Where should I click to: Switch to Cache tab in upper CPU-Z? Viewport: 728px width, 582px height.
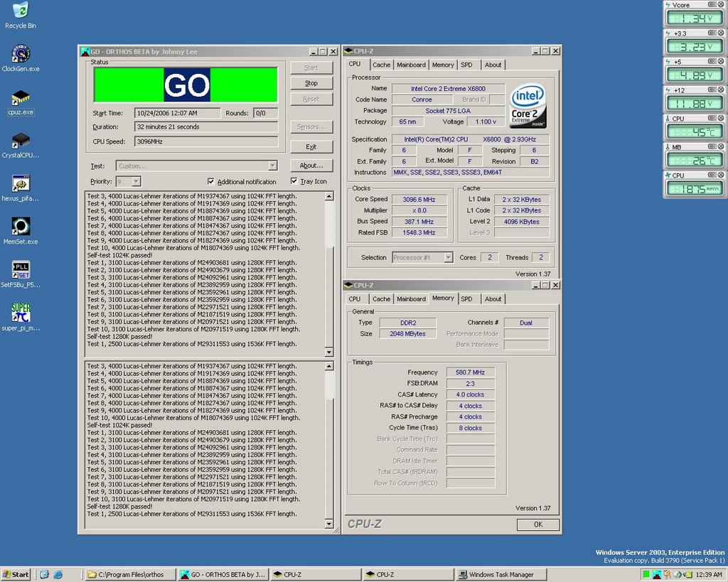tap(381, 65)
